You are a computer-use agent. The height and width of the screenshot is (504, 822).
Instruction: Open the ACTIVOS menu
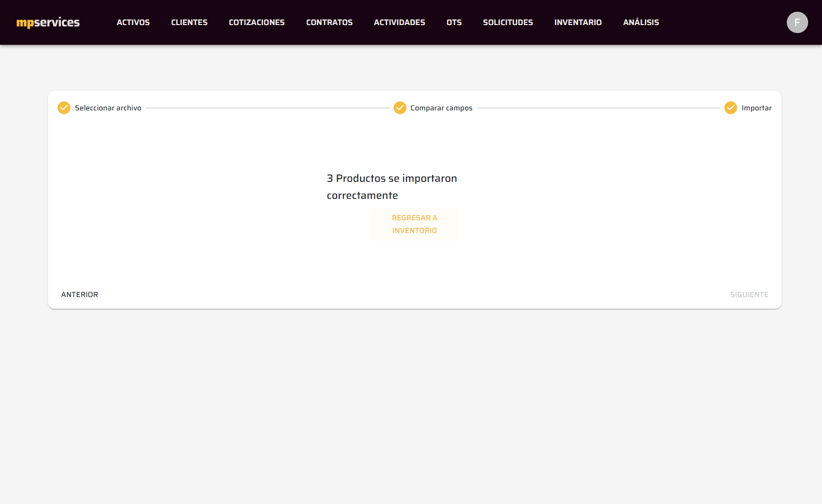tap(133, 22)
